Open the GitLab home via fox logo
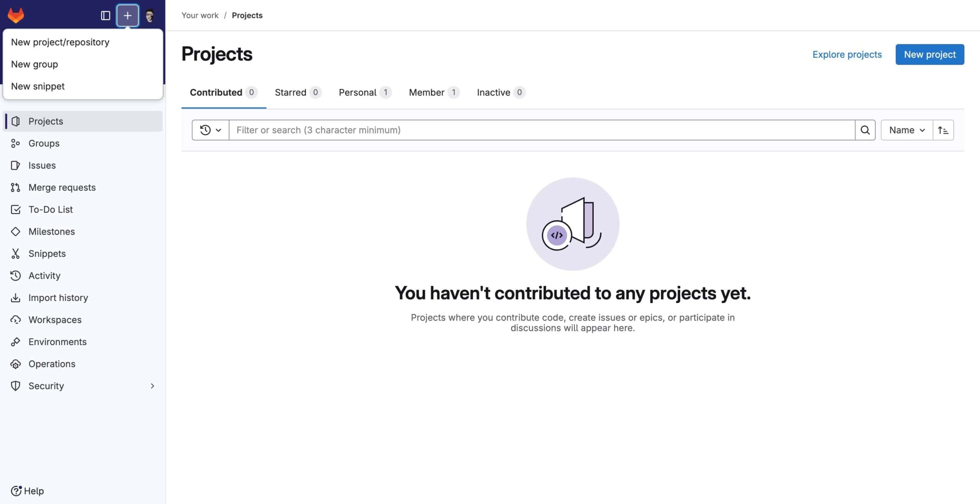This screenshot has height=504, width=980. 16,15
